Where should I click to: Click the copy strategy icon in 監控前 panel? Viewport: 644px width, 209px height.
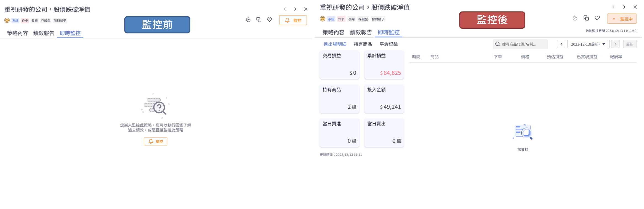tap(259, 20)
